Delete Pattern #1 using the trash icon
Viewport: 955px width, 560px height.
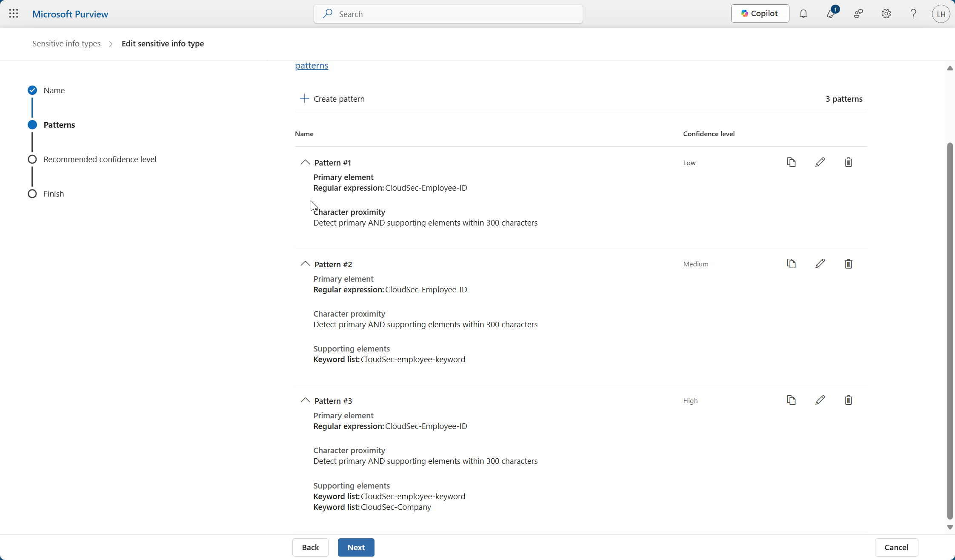(848, 162)
